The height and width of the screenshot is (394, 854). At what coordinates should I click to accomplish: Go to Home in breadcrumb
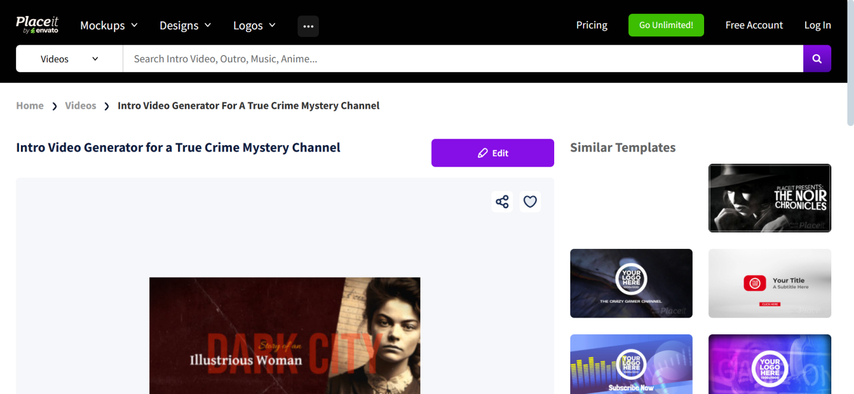[x=30, y=106]
